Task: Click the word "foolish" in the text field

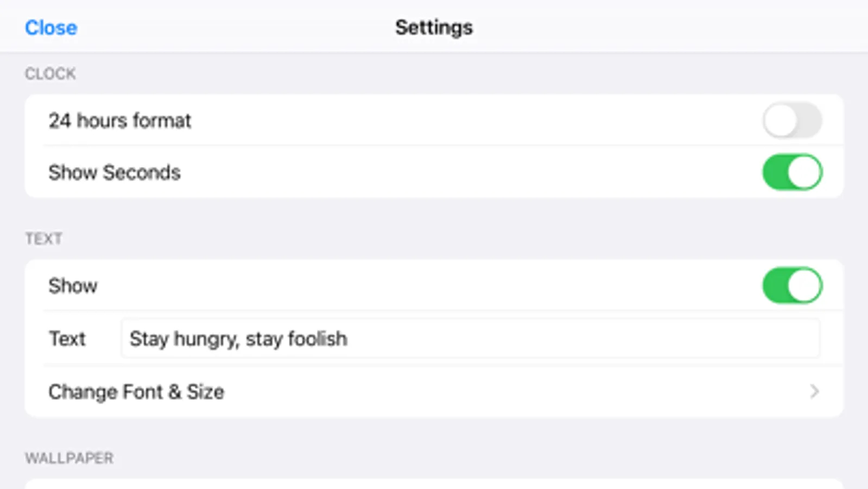Action: coord(318,338)
